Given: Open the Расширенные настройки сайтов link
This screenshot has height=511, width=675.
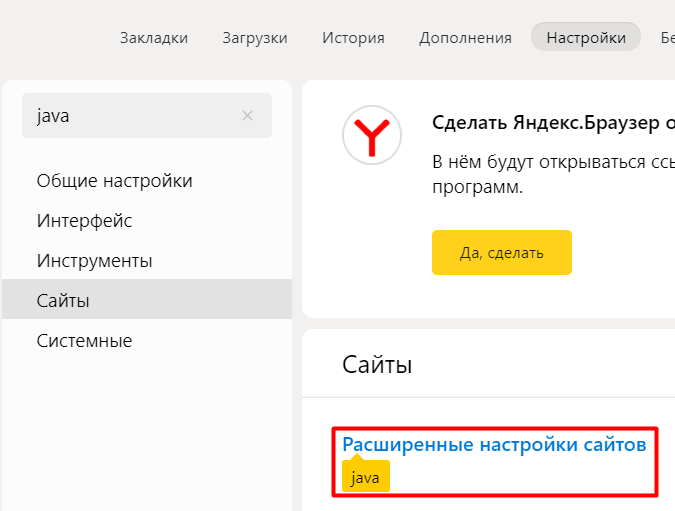Looking at the screenshot, I should (494, 444).
